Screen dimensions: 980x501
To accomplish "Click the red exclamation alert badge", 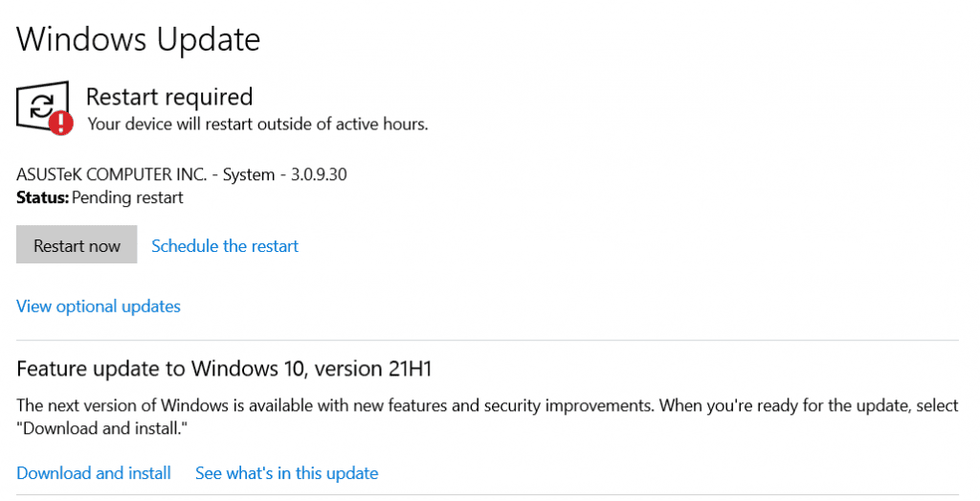I will click(x=60, y=123).
